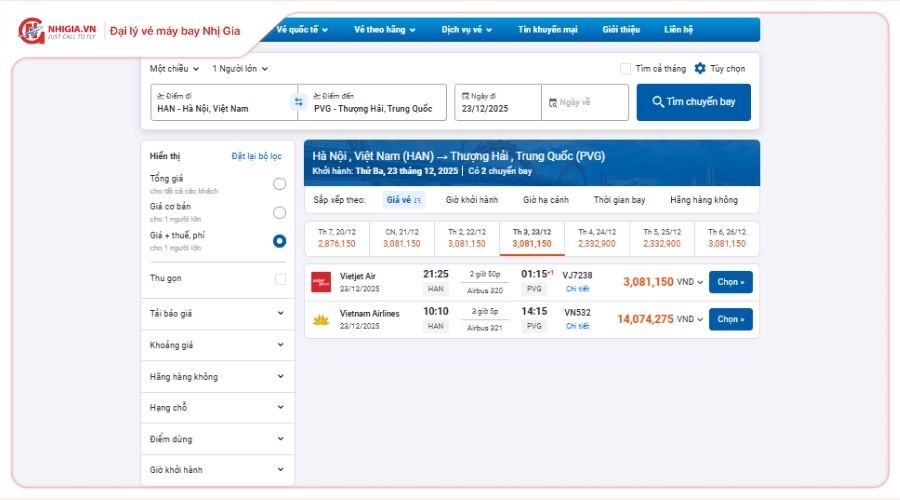Open Chi tiết for flight VN532
The width and height of the screenshot is (900, 500).
point(577,326)
